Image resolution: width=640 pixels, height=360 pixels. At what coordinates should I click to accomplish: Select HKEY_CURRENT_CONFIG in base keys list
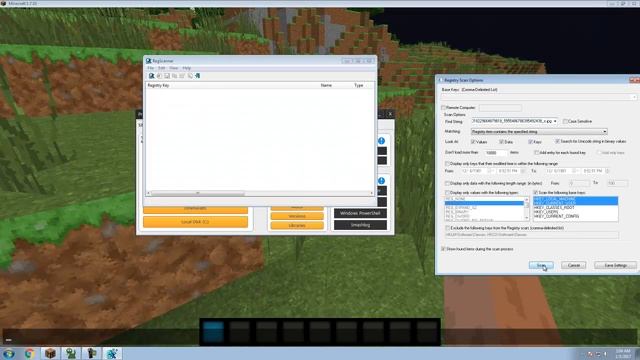(575, 216)
